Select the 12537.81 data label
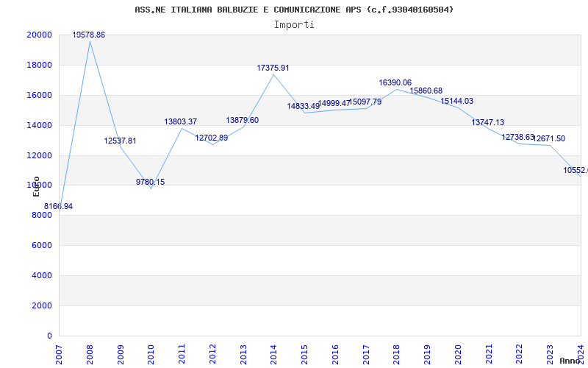 click(x=120, y=141)
